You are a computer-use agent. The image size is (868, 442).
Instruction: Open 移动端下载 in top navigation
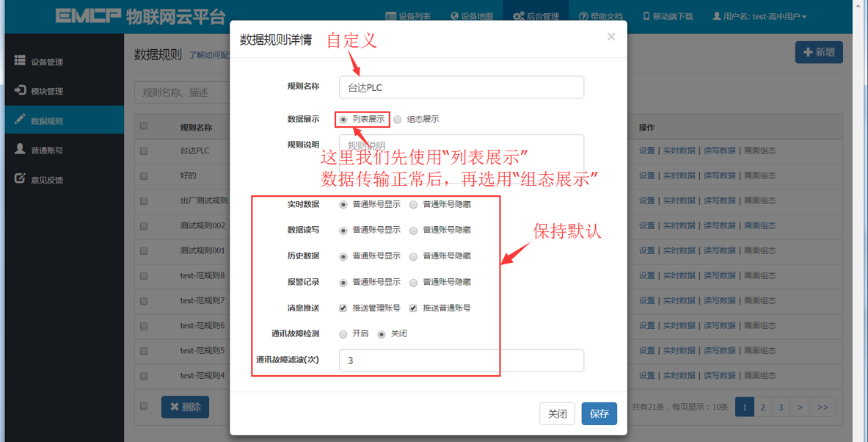point(667,17)
